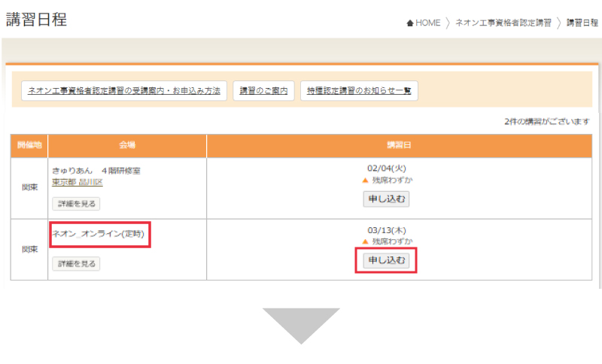This screenshot has height=364, width=602.
Task: View details for きゅりあん 4階研修室
Action: click(x=76, y=203)
